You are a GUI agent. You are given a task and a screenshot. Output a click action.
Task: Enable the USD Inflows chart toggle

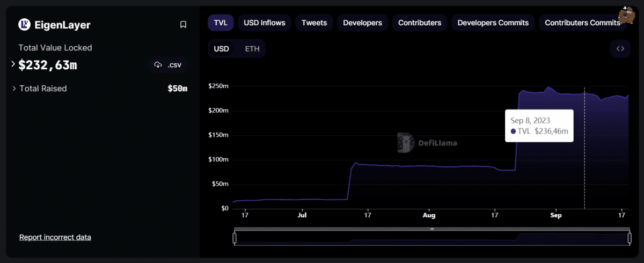pos(265,23)
